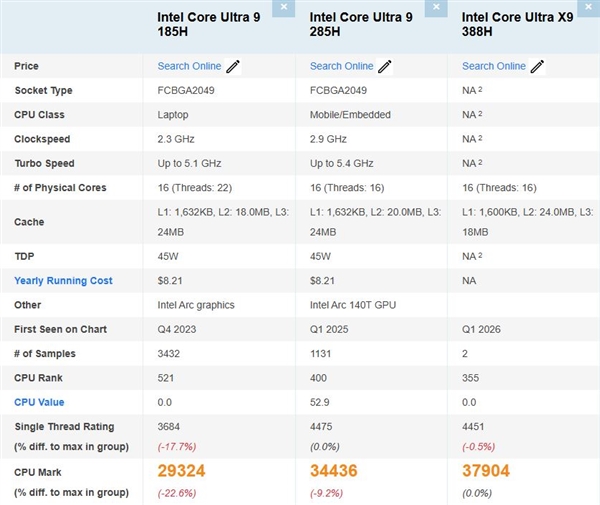Remove the Core Ultra 9 185H column
This screenshot has width=600, height=505.
click(285, 7)
